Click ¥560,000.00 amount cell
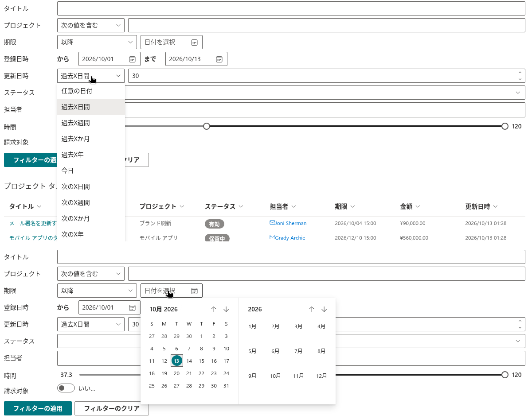This screenshot has width=532, height=419. click(414, 238)
